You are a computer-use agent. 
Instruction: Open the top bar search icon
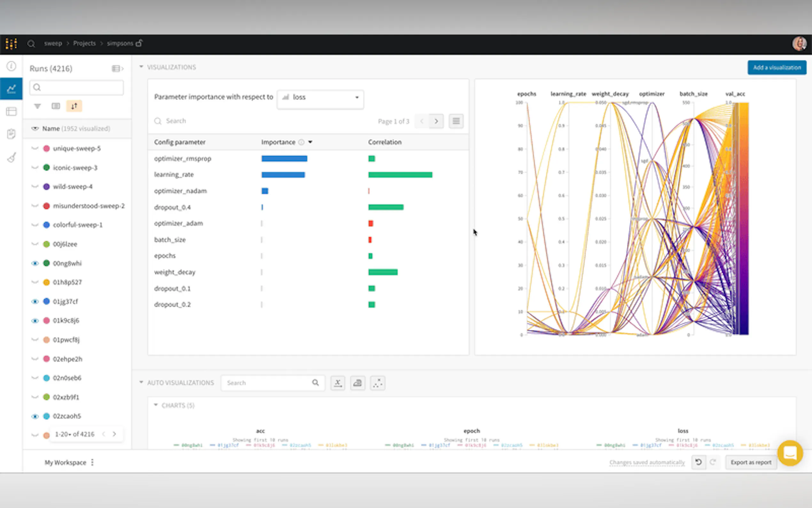pos(31,44)
